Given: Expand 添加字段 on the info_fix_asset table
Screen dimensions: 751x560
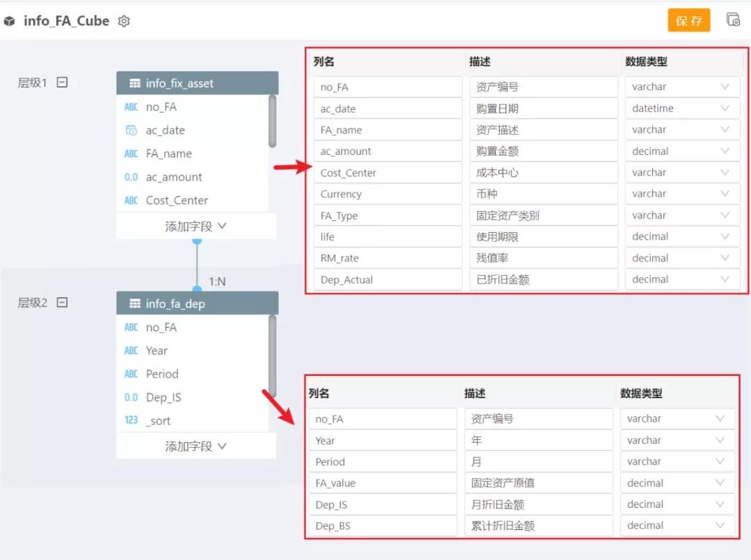Looking at the screenshot, I should point(197,226).
